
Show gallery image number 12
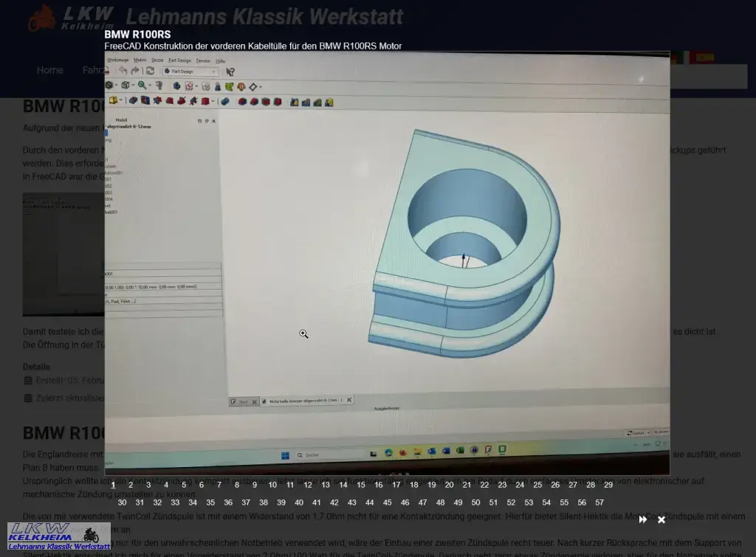coord(308,485)
